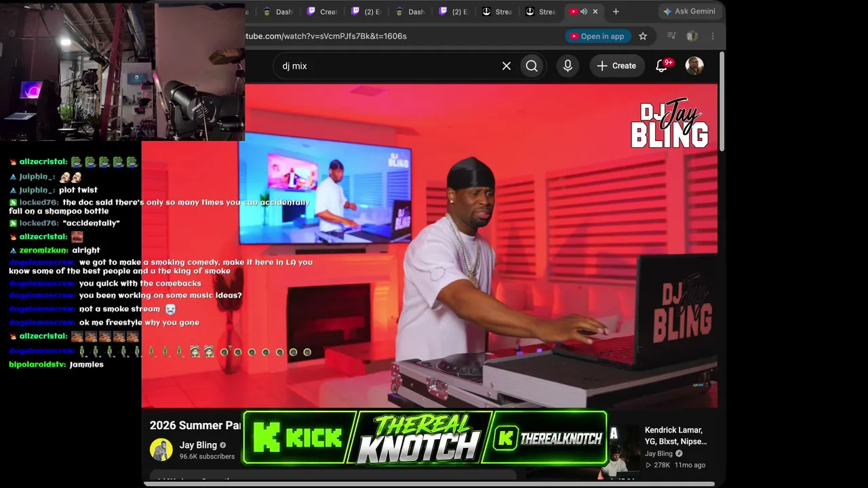Click the chat username bipolaroidstv
This screenshot has height=488, width=868.
tap(37, 365)
